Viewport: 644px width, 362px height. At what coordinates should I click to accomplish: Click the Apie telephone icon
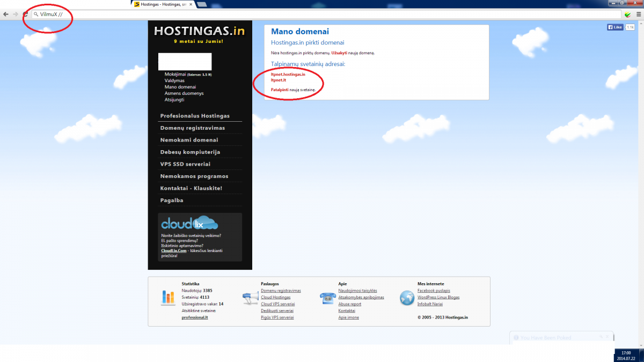[x=328, y=298]
